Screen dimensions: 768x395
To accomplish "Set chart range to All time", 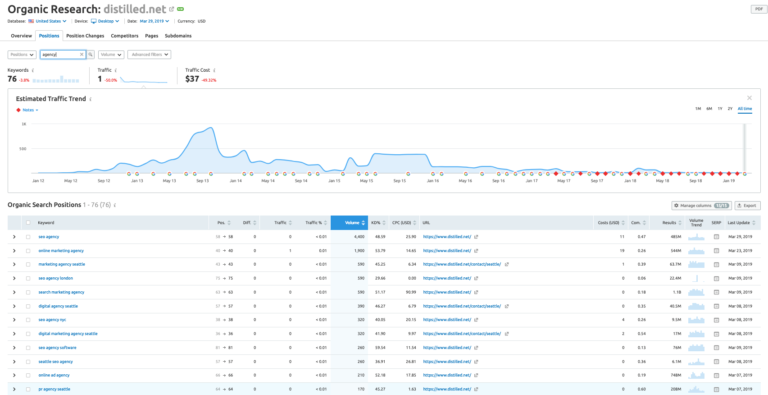I will (745, 109).
